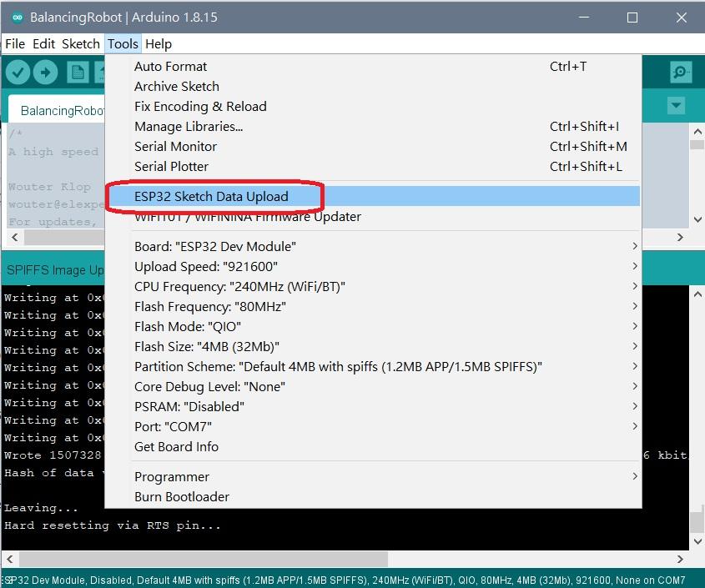Click the "Hash of data" console line
Viewport: 705px width, 588px height.
[x=49, y=472]
